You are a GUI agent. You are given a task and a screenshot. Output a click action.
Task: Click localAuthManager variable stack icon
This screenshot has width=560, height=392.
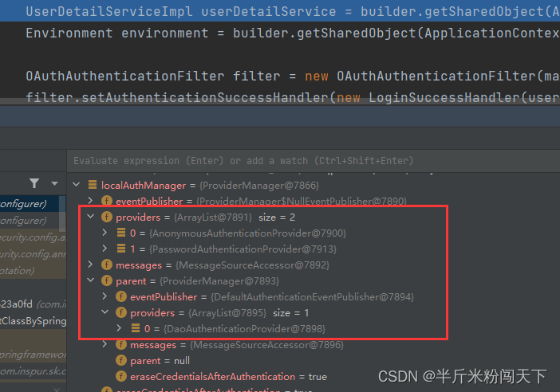click(x=93, y=185)
